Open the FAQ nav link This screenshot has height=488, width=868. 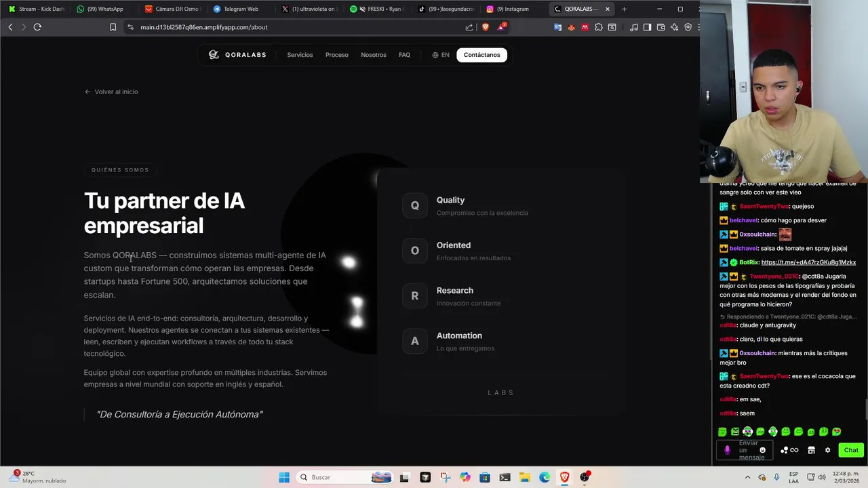[404, 55]
